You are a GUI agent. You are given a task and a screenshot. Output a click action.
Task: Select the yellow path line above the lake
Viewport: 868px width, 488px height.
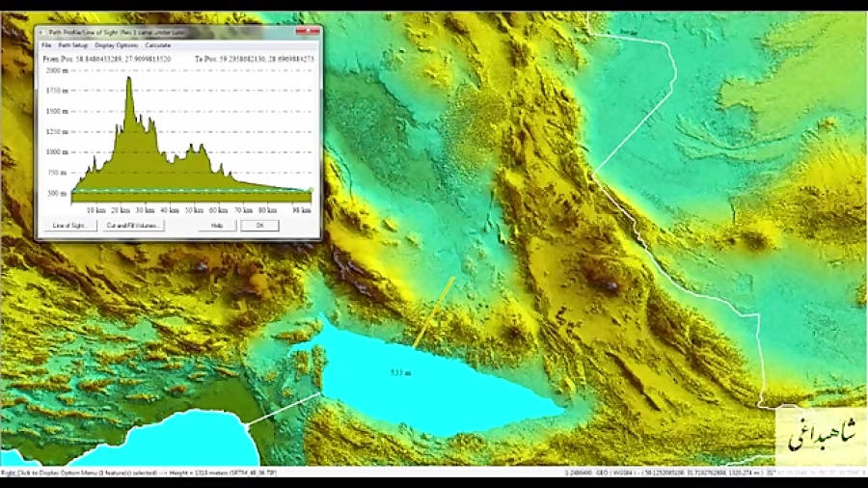coord(434,312)
